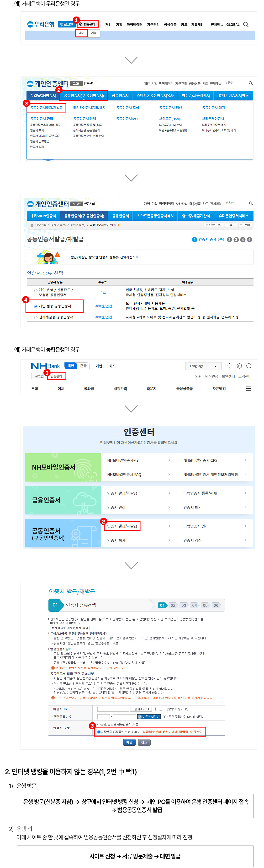Select 범용인증서 radio option
The width and height of the screenshot is (264, 868).
(x=99, y=732)
